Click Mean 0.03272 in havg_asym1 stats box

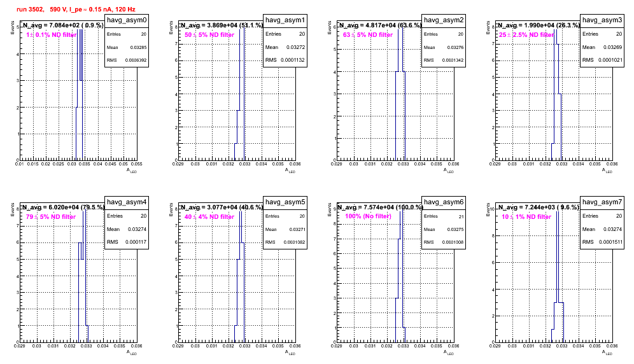click(285, 47)
